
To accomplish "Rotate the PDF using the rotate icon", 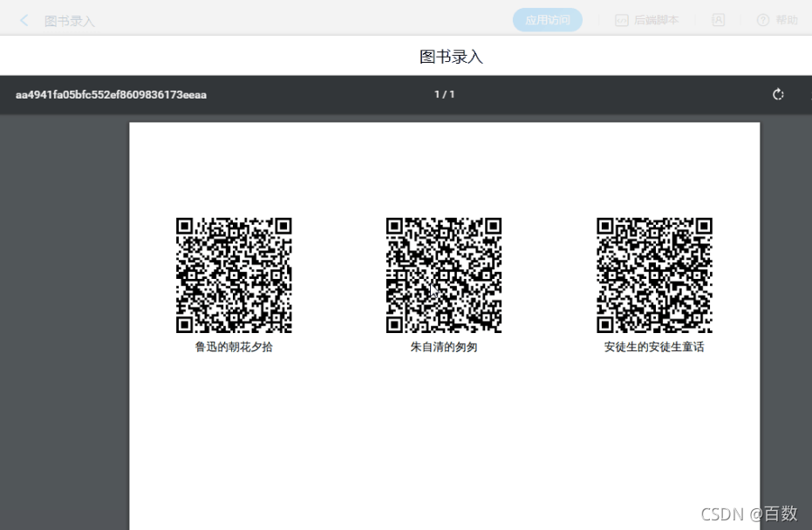I will point(778,95).
